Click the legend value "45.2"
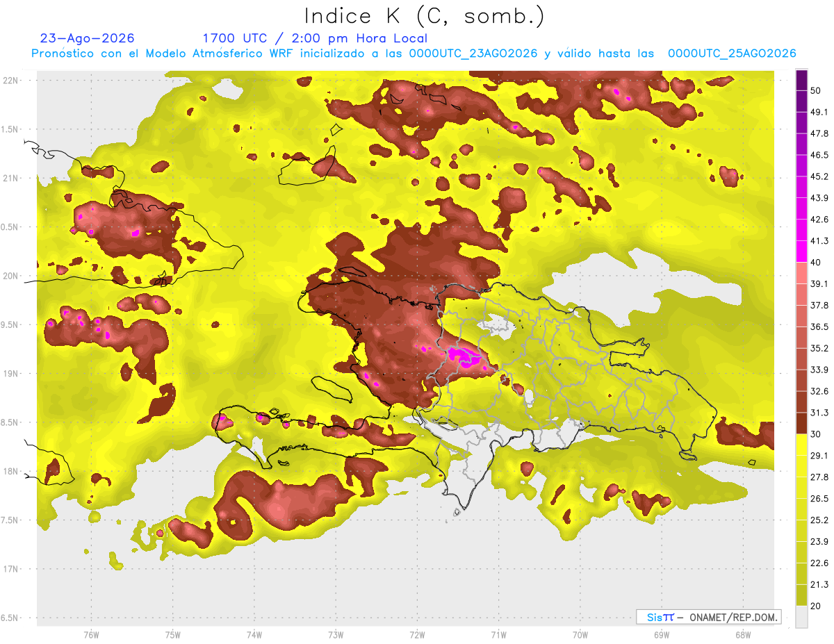Screen dimensions: 834x644 coord(819,176)
